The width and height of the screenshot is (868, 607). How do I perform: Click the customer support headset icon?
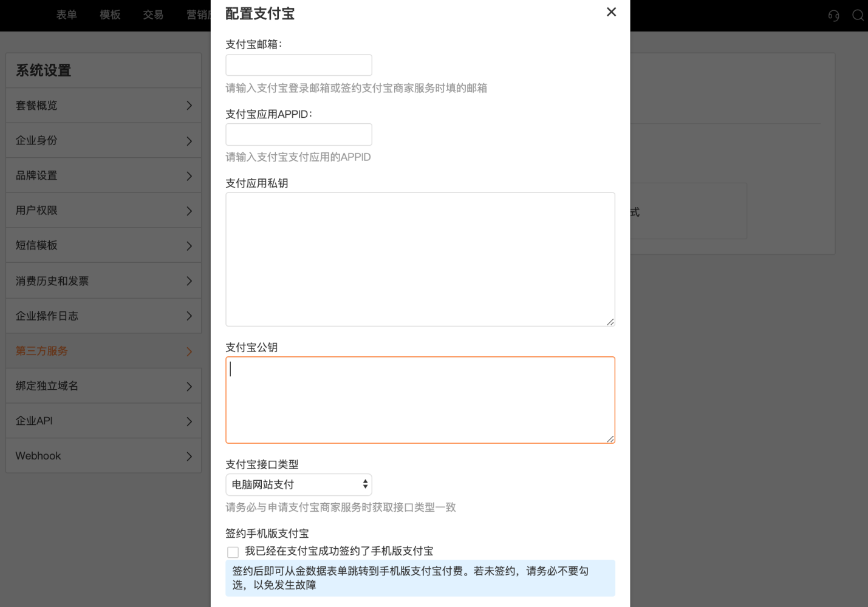click(x=833, y=15)
